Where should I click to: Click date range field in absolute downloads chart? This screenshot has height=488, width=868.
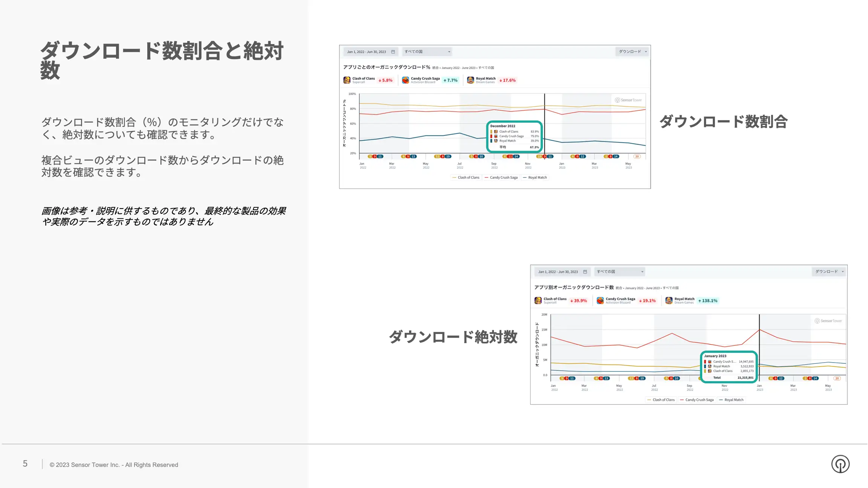562,272
